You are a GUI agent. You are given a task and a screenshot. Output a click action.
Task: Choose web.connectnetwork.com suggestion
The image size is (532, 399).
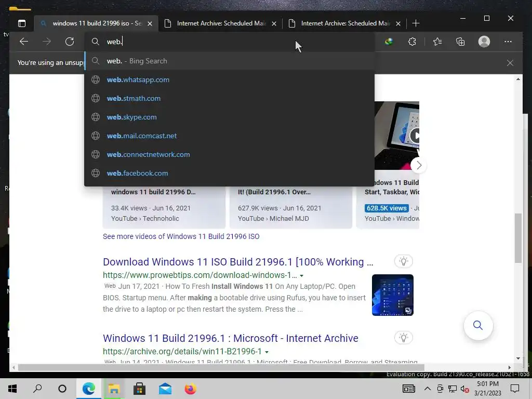click(229, 154)
